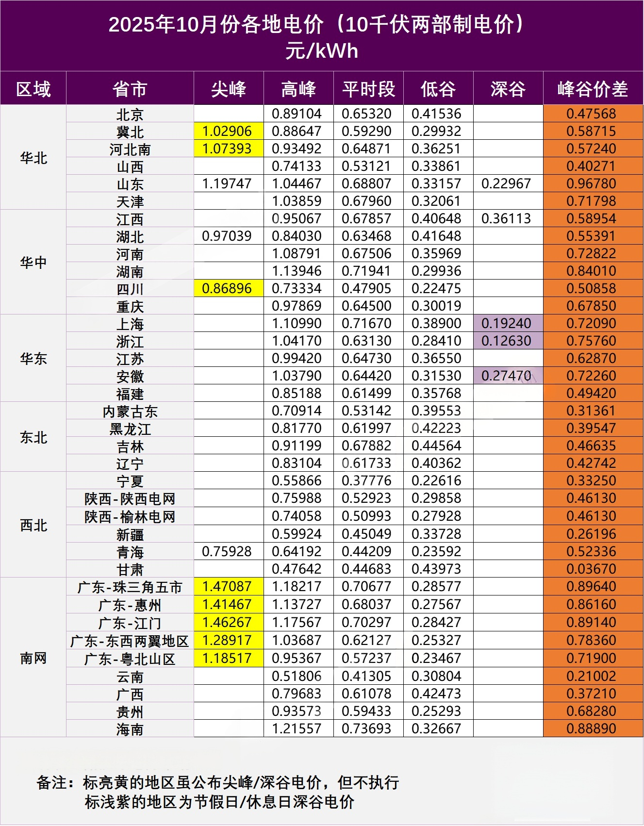The height and width of the screenshot is (826, 644).
Task: Click the 尖峰 column header
Action: (229, 89)
